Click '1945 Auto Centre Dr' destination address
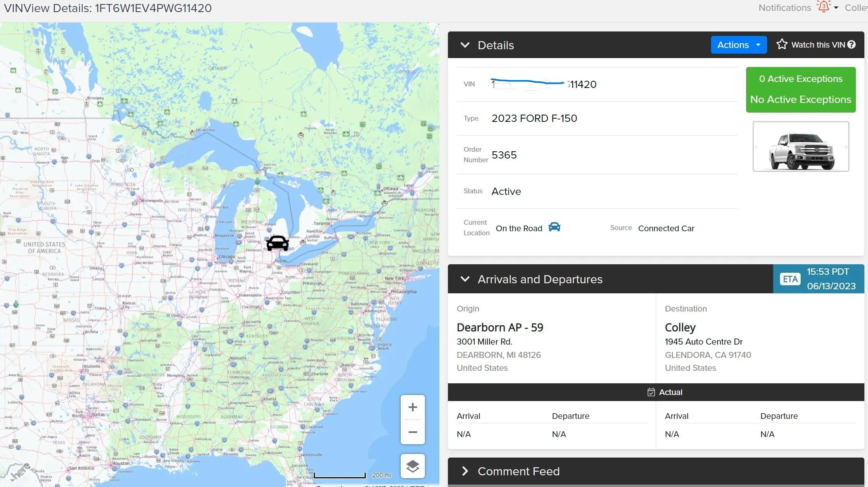Viewport: 868px width, 487px height. pyautogui.click(x=704, y=342)
